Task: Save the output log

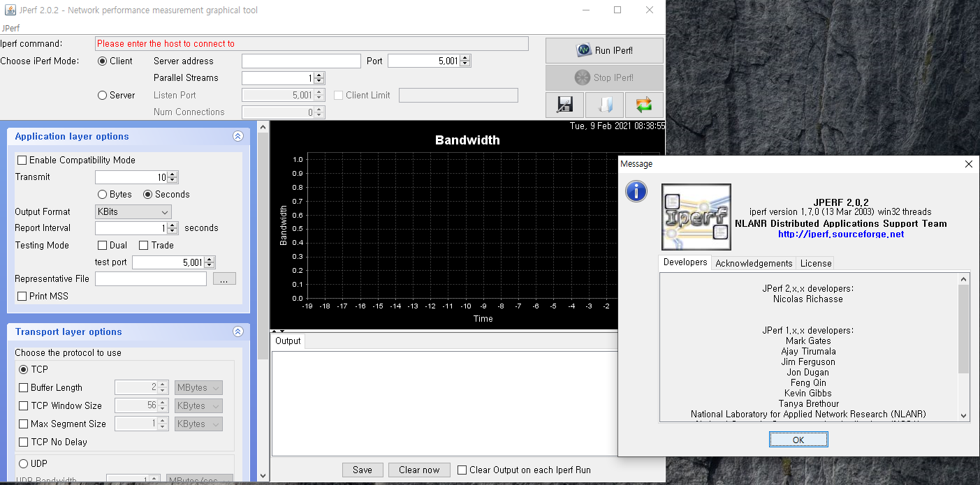Action: (363, 470)
